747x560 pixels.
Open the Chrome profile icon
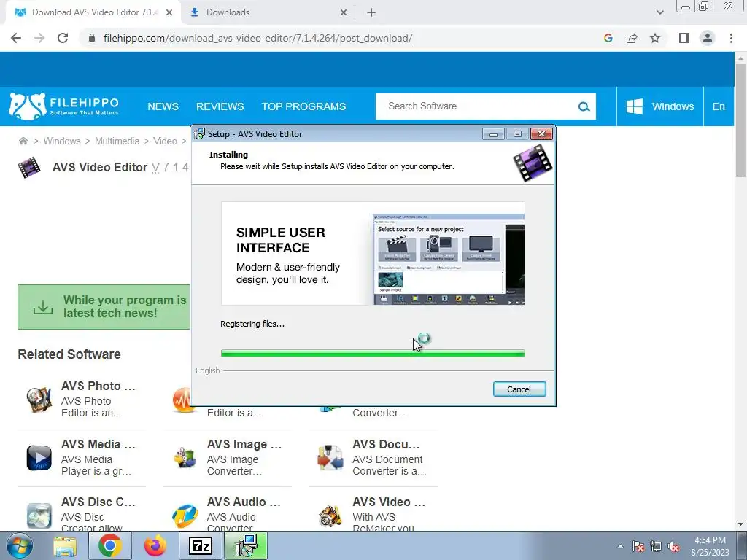(708, 38)
